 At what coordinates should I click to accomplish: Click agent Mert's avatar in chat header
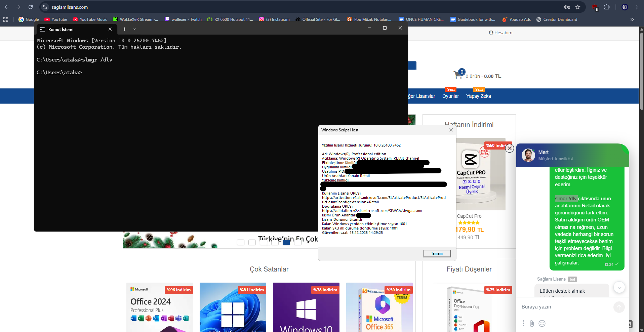(x=528, y=155)
